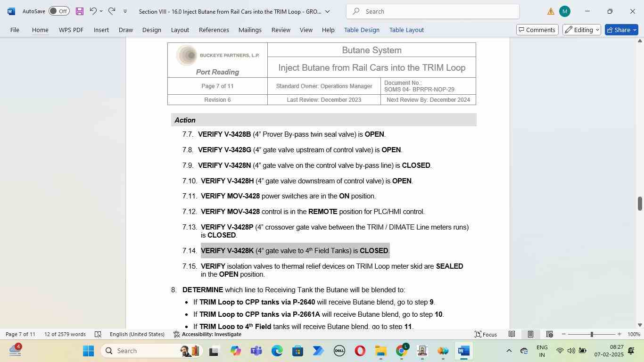Switch to the Layout tab
The width and height of the screenshot is (644, 362).
pyautogui.click(x=180, y=30)
